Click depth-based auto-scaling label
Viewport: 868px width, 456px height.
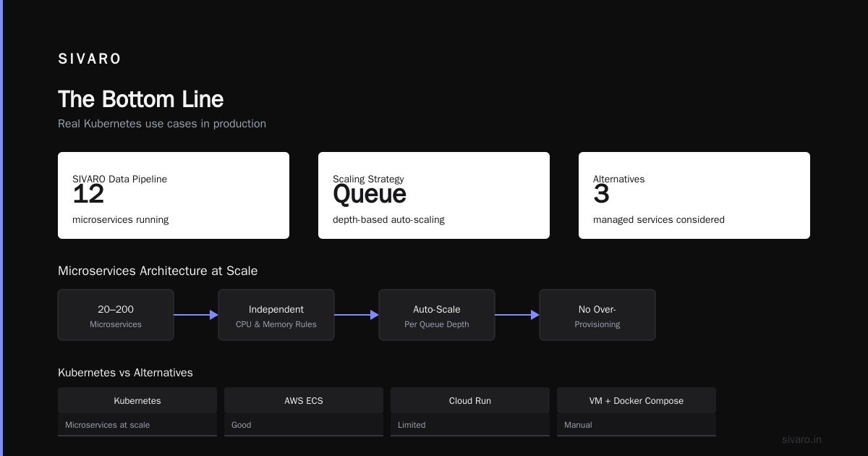(388, 219)
